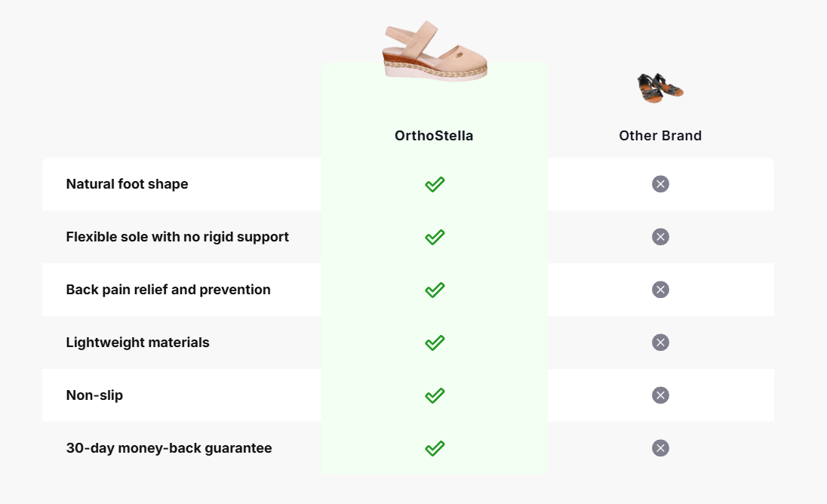Viewport: 827px width, 504px height.
Task: Click green checkmark for Back pain relief
Action: (435, 290)
